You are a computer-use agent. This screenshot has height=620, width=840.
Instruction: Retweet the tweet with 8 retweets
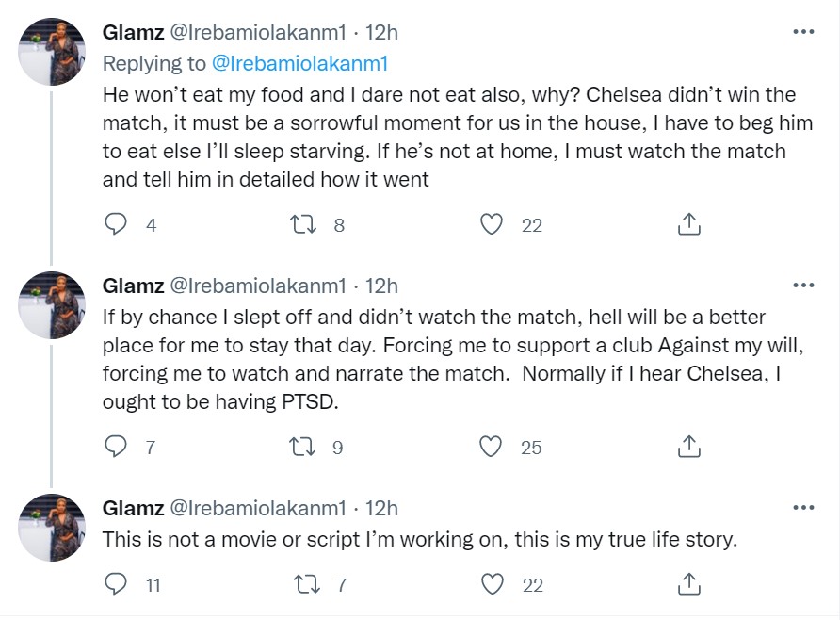tap(303, 224)
